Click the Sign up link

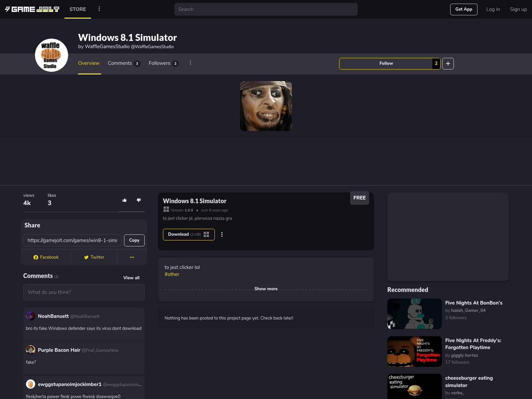tap(518, 9)
